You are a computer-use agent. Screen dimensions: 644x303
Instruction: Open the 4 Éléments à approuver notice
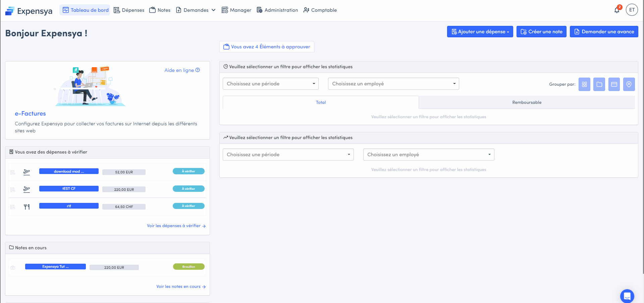267,47
